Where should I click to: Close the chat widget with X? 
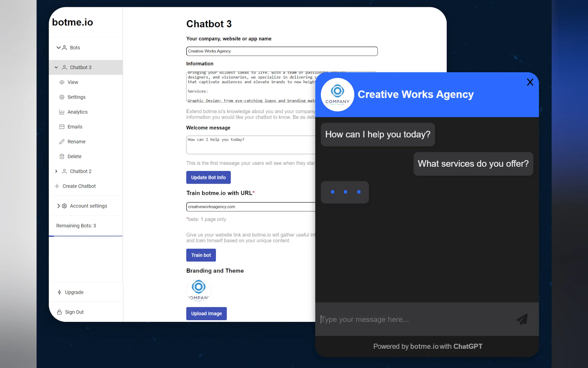tap(530, 82)
